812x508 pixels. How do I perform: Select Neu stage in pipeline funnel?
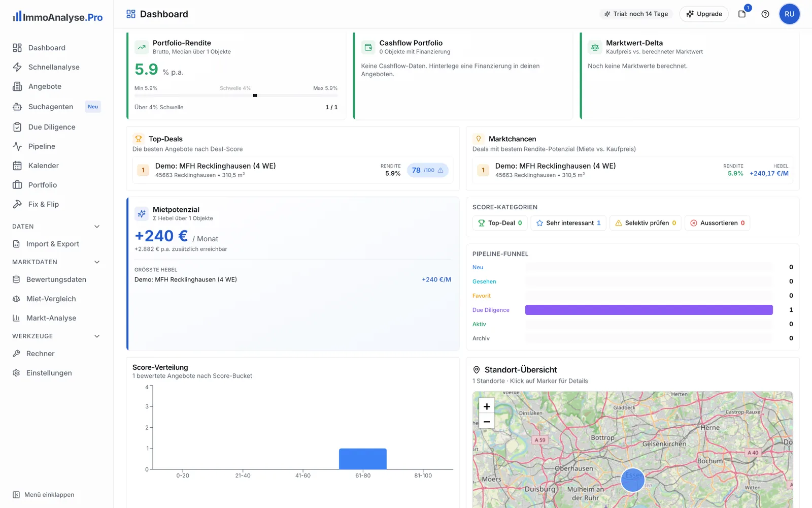tap(478, 267)
